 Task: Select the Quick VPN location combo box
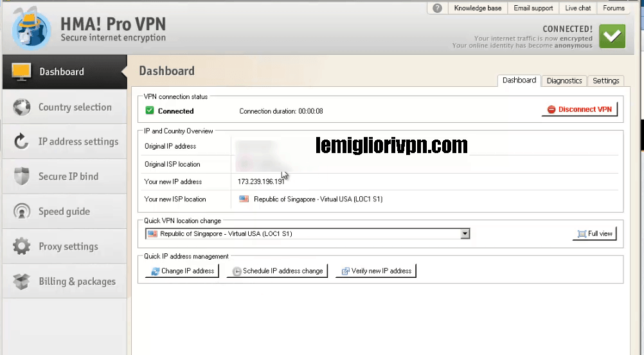[307, 234]
